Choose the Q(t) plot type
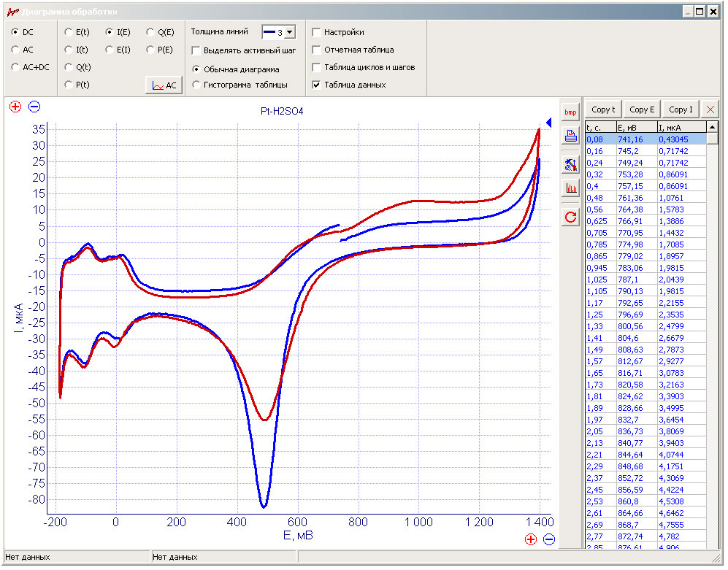The width and height of the screenshot is (728, 570). [68, 67]
